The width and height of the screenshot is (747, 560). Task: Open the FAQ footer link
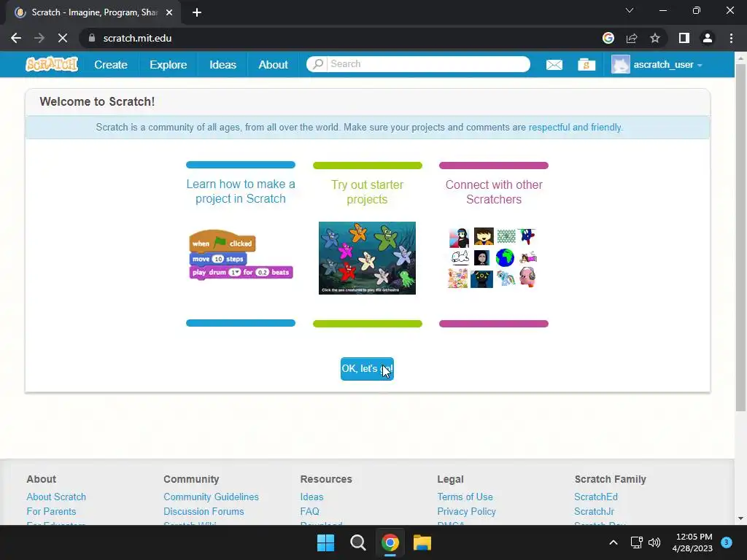click(x=309, y=511)
